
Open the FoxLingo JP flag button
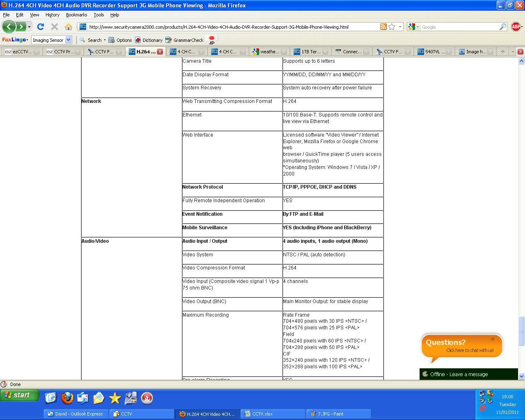click(x=212, y=40)
